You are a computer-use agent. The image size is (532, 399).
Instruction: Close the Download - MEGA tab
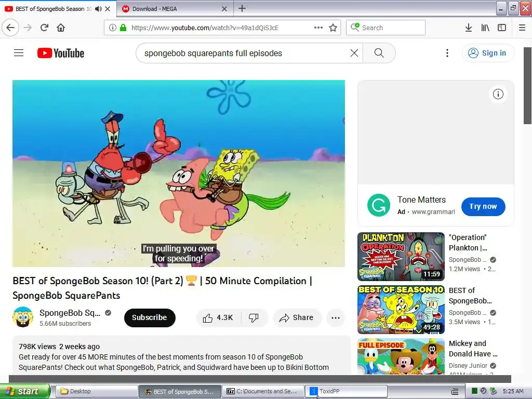[x=224, y=9]
